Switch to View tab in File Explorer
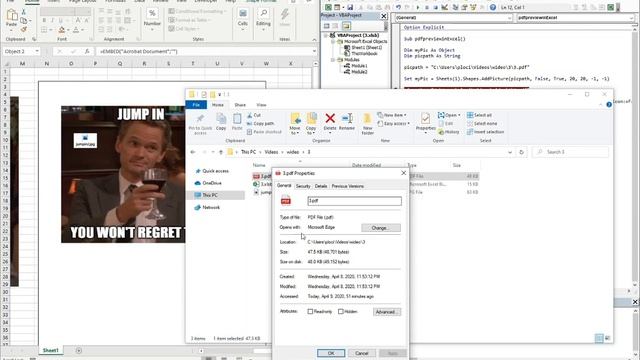The width and height of the screenshot is (640, 360). click(x=261, y=105)
